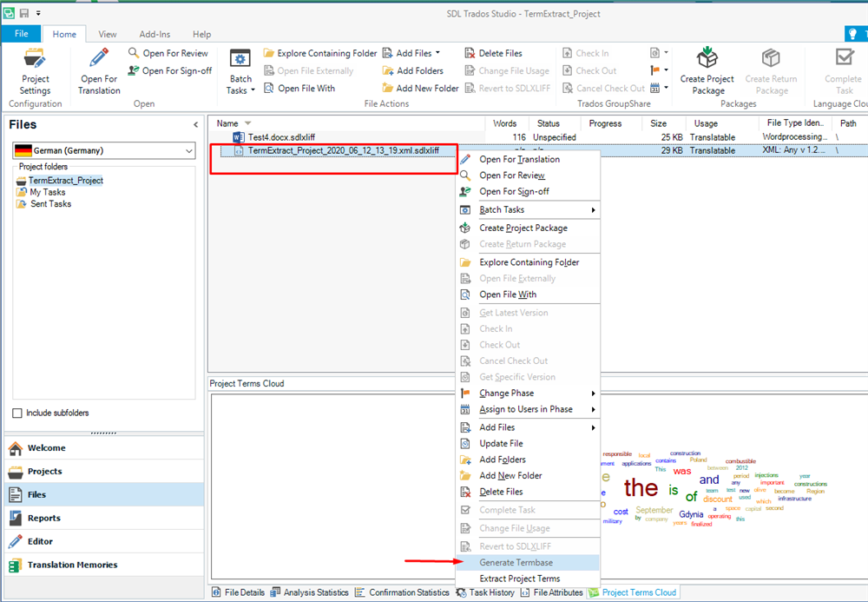Click Delete Files in the ribbon

point(493,53)
